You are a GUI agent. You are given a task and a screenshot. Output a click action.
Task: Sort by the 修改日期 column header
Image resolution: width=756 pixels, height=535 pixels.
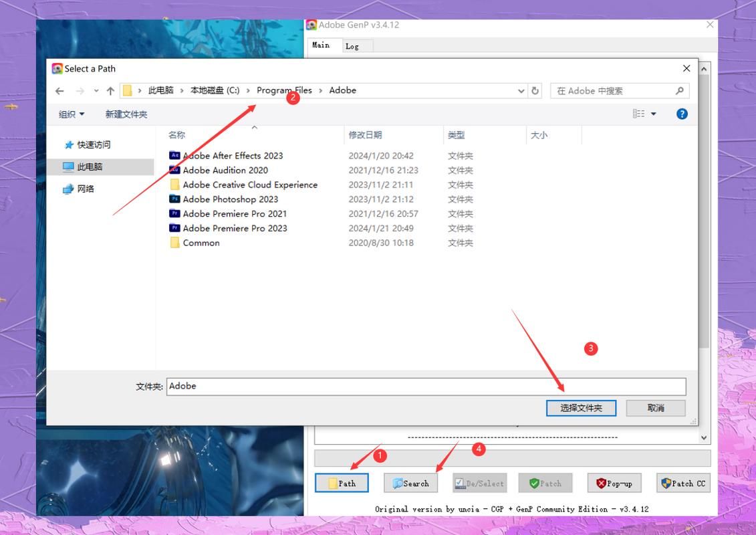pos(366,135)
